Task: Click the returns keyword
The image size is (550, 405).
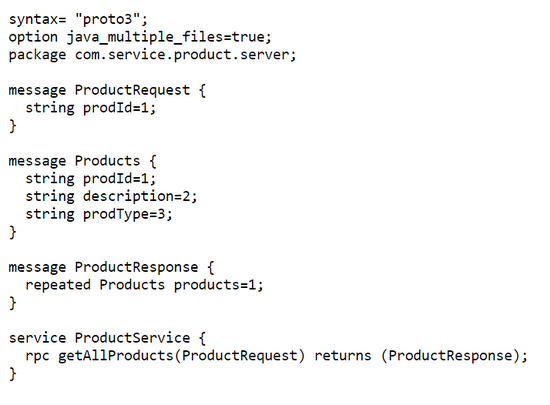Action: (x=342, y=356)
